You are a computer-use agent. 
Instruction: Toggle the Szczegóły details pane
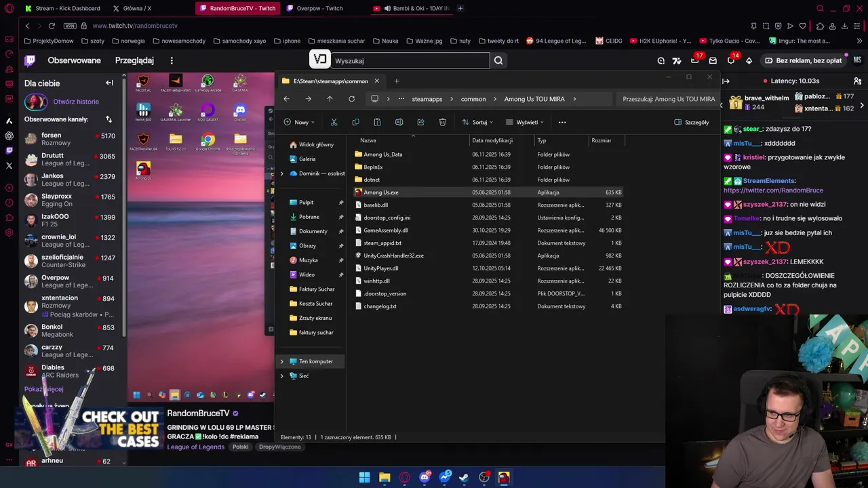[x=691, y=122]
